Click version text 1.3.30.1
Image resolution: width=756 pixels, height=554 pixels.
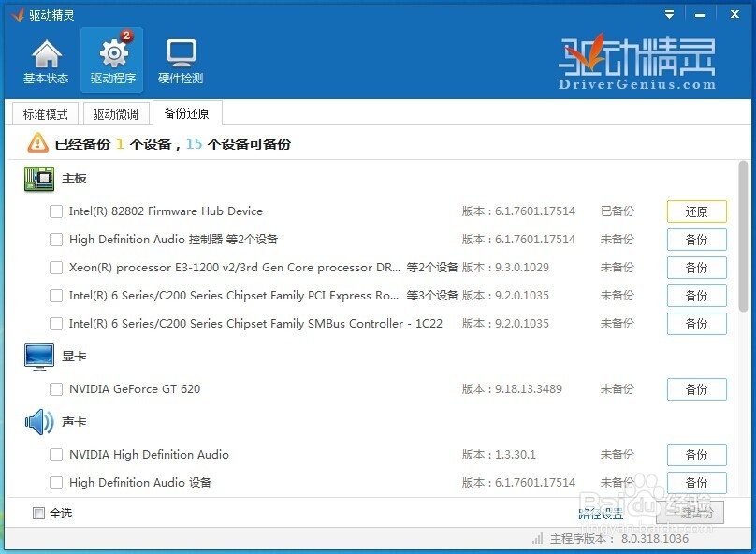(515, 455)
